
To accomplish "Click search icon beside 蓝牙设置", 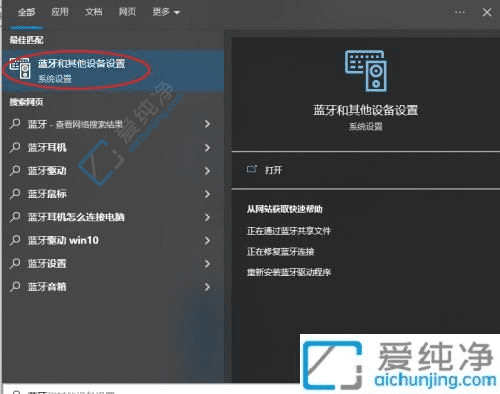I will point(15,264).
